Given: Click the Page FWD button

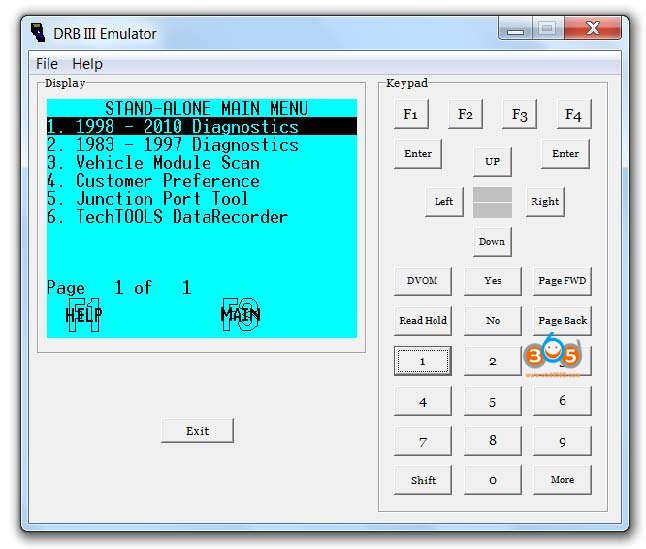Looking at the screenshot, I should click(562, 281).
